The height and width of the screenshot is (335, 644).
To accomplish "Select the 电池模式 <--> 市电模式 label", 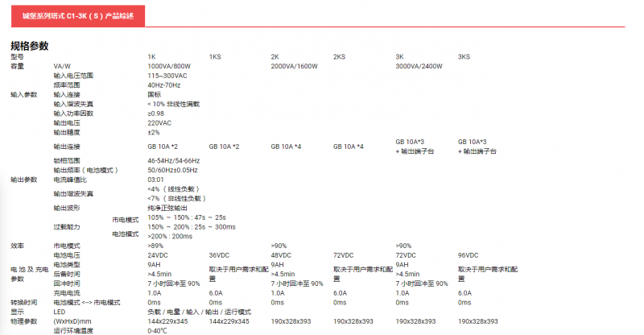I will tap(87, 303).
